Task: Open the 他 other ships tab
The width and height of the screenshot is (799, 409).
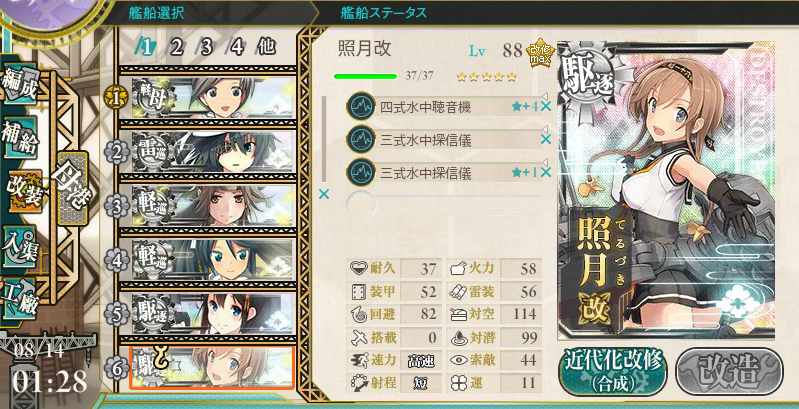Action: (x=266, y=47)
